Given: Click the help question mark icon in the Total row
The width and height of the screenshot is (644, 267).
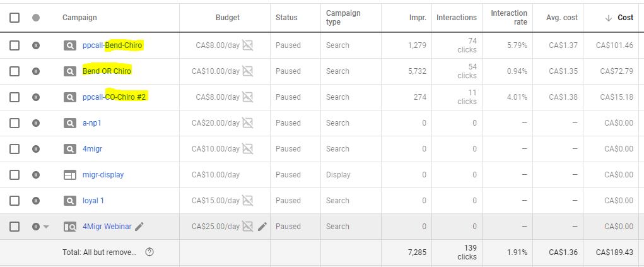Looking at the screenshot, I should pyautogui.click(x=149, y=252).
